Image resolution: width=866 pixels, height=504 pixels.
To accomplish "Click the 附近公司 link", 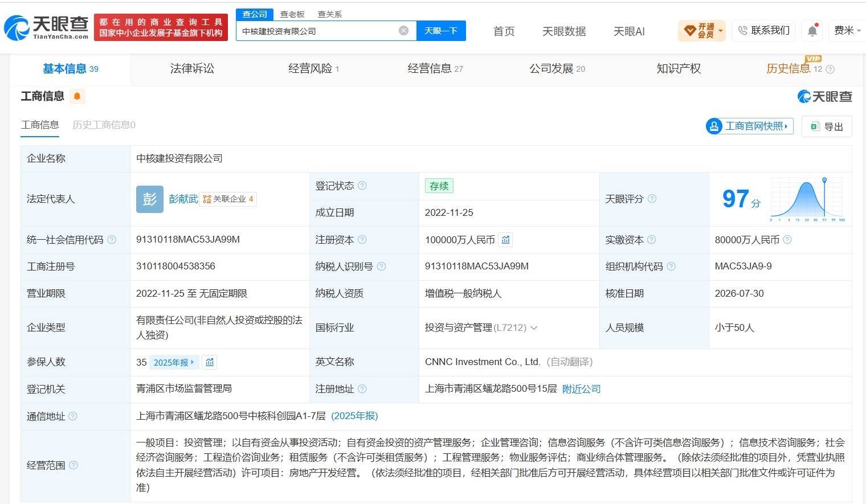I will (581, 389).
